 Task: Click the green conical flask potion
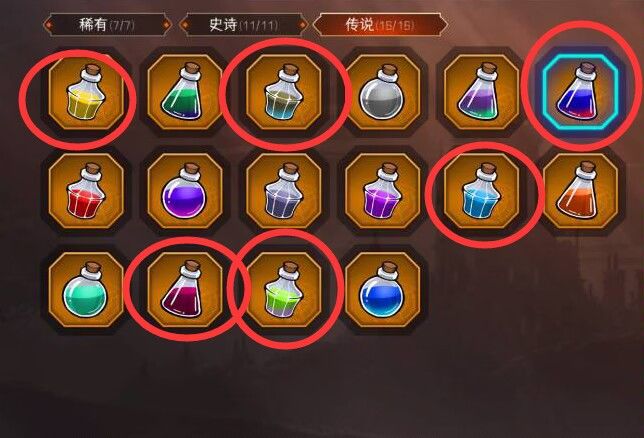[x=185, y=92]
